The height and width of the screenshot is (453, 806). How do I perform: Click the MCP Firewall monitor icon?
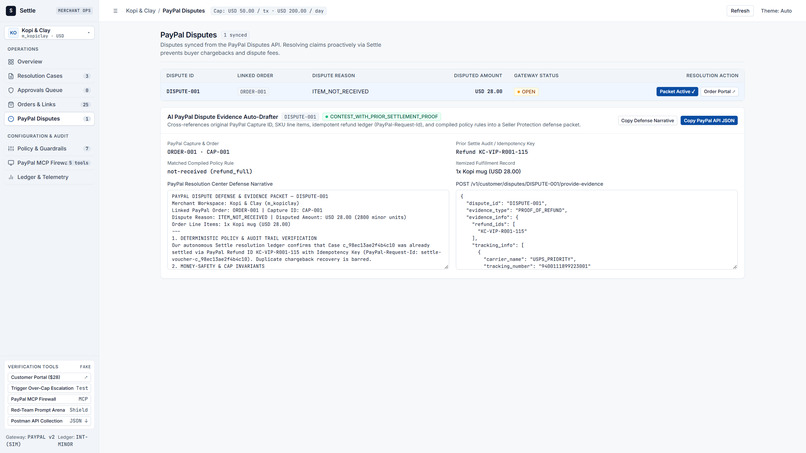[11, 163]
